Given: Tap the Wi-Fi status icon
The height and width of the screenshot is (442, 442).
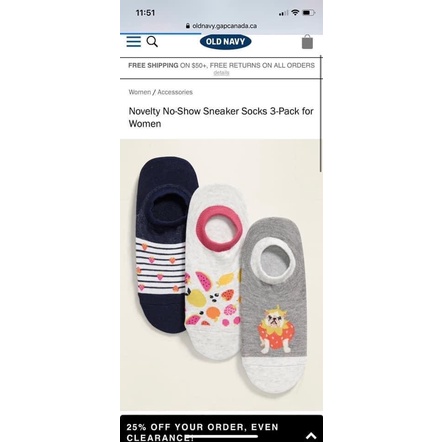Looking at the screenshot, I should click(x=295, y=13).
